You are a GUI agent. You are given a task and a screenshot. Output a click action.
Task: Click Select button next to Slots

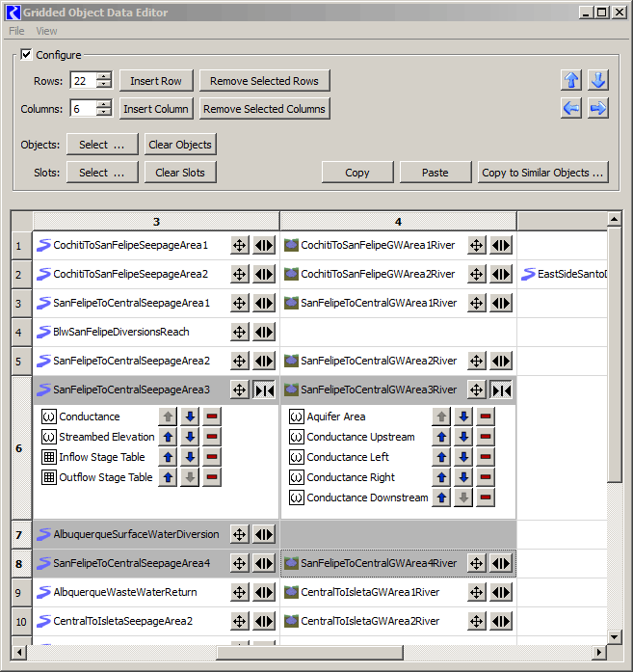tap(102, 173)
